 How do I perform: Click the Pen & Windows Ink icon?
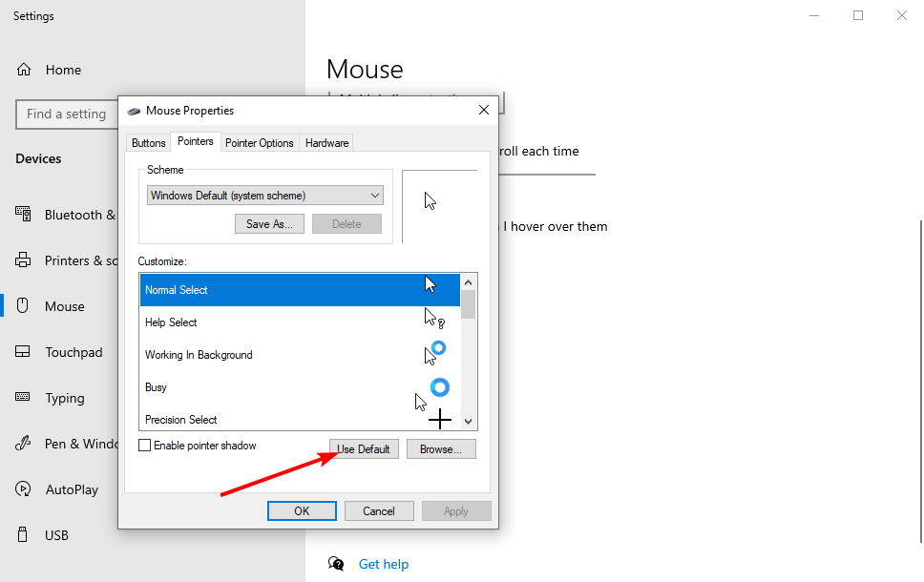tap(22, 443)
